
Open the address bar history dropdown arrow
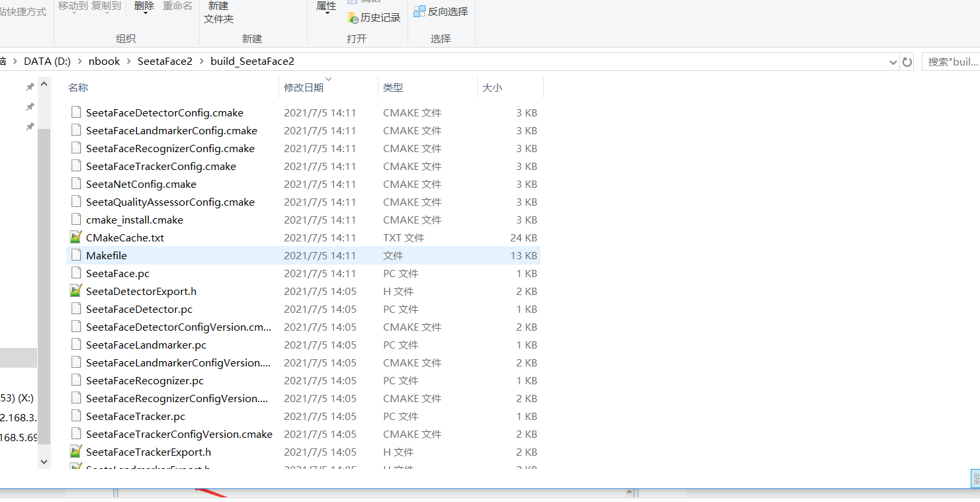893,61
